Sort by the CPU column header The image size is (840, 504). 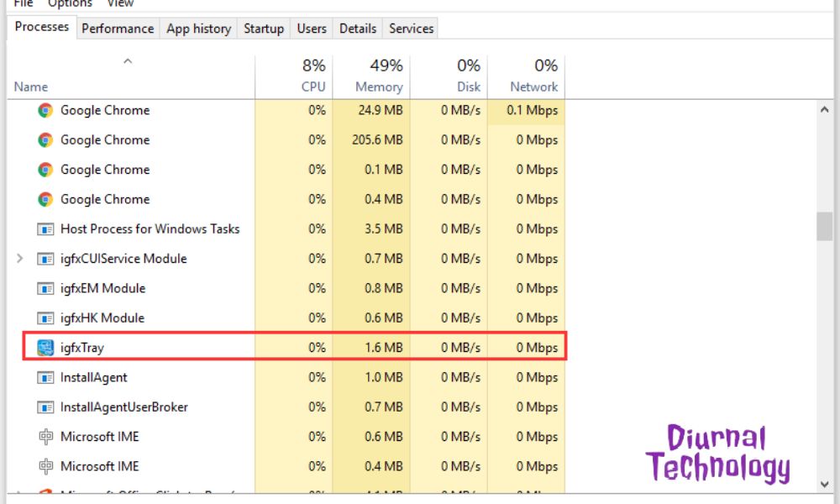point(311,76)
